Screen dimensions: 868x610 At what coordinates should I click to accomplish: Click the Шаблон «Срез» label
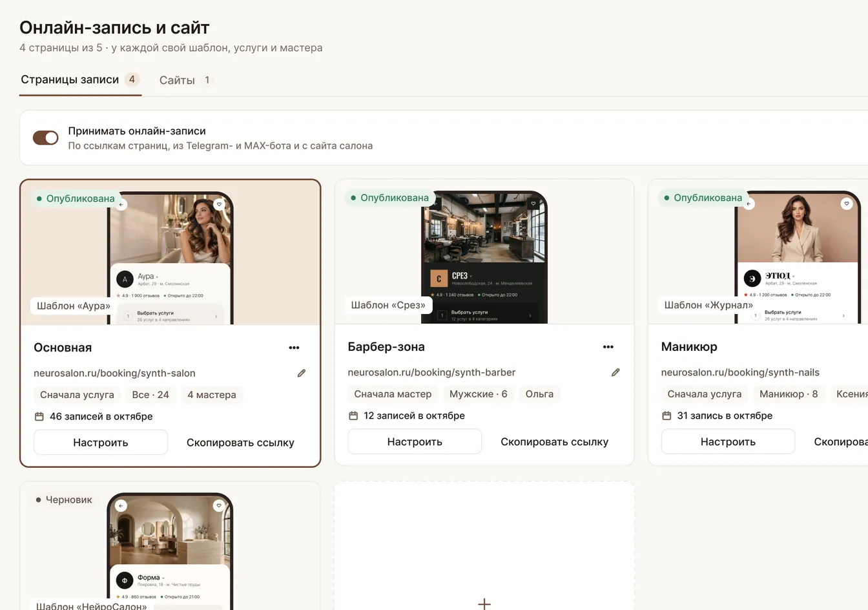click(x=388, y=305)
